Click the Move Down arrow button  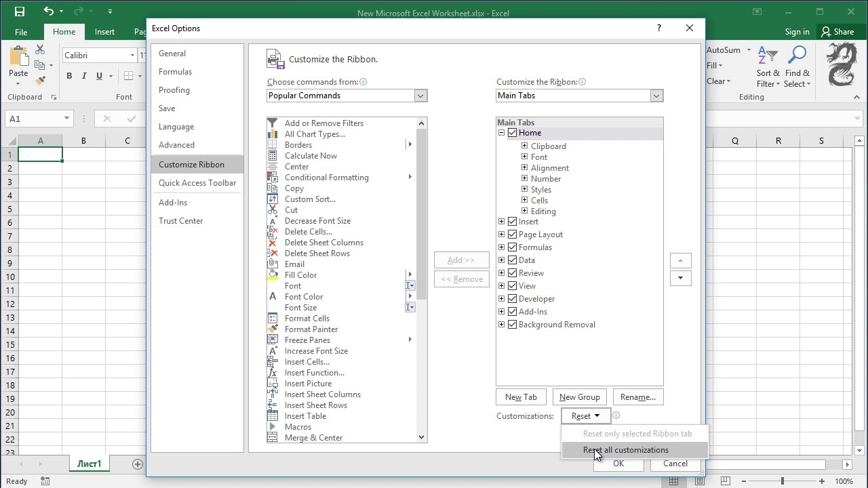[x=680, y=278]
